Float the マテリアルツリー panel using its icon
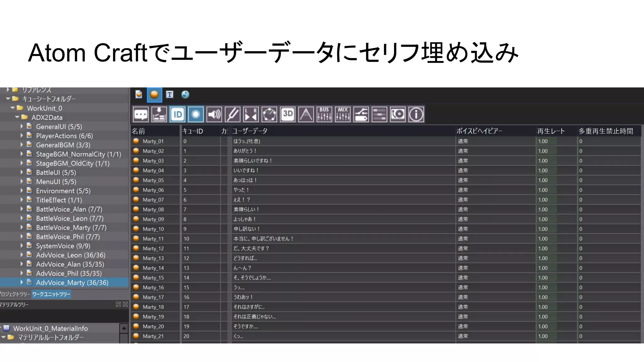Screen dimensions: 644x362 coord(118,304)
